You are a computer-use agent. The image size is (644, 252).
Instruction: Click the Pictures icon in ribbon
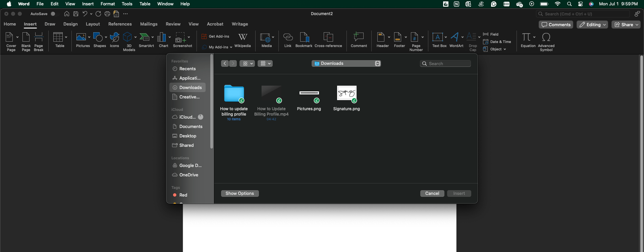click(x=81, y=37)
